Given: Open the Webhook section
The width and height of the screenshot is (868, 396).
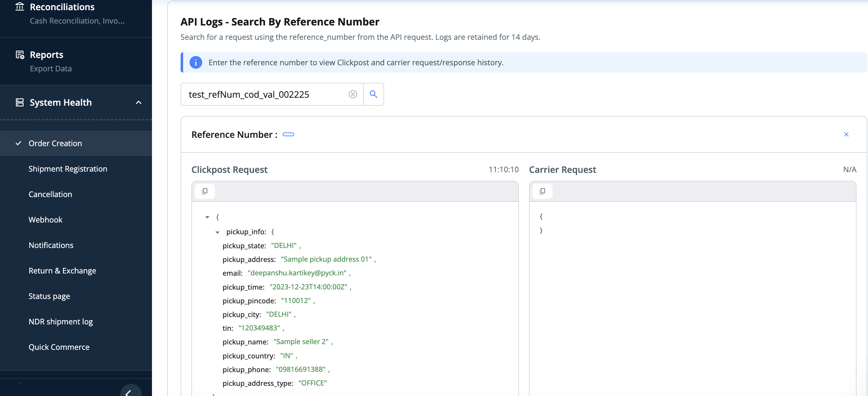Looking at the screenshot, I should pyautogui.click(x=45, y=220).
